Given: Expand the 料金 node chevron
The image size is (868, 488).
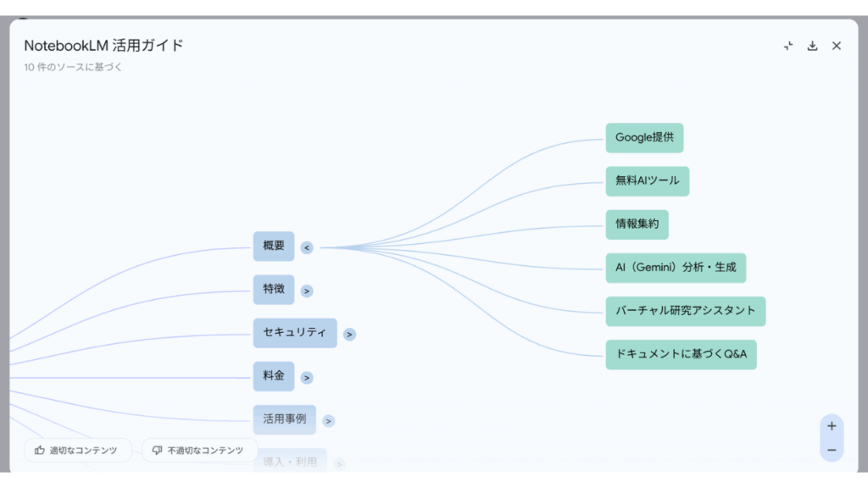Looking at the screenshot, I should (307, 378).
